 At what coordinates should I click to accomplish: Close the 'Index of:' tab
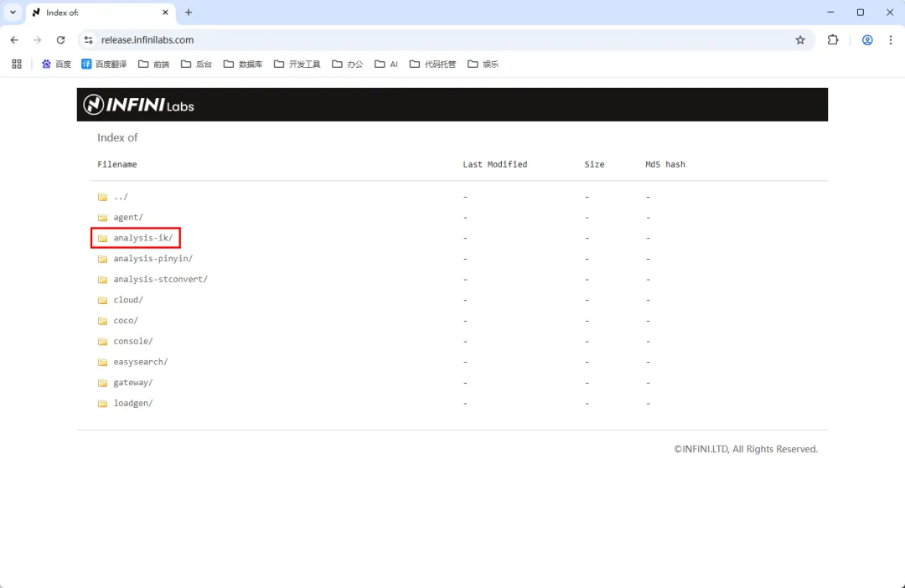point(165,12)
